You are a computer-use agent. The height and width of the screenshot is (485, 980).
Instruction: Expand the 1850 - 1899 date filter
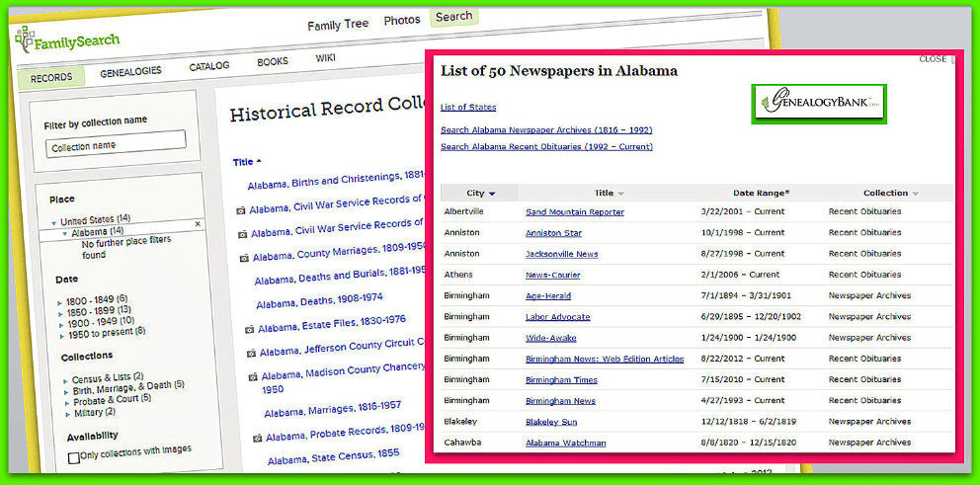[x=60, y=314]
